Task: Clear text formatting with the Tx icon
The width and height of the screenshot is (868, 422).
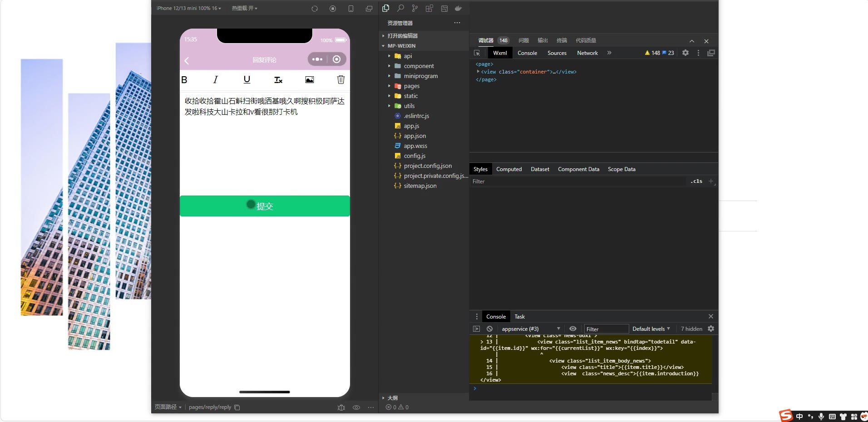Action: (x=278, y=80)
